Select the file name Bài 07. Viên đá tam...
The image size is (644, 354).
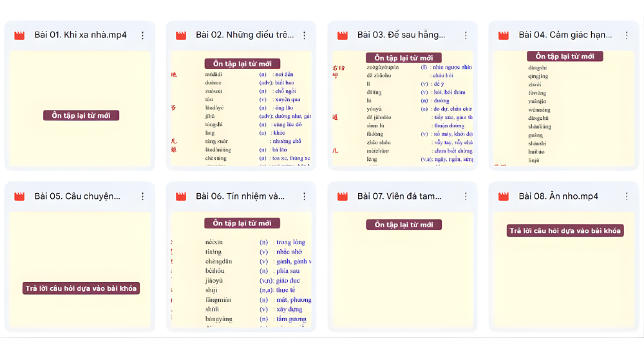pyautogui.click(x=399, y=196)
